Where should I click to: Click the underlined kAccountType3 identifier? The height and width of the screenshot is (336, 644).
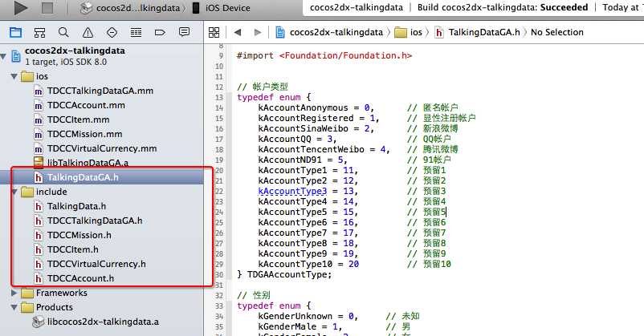pyautogui.click(x=292, y=191)
